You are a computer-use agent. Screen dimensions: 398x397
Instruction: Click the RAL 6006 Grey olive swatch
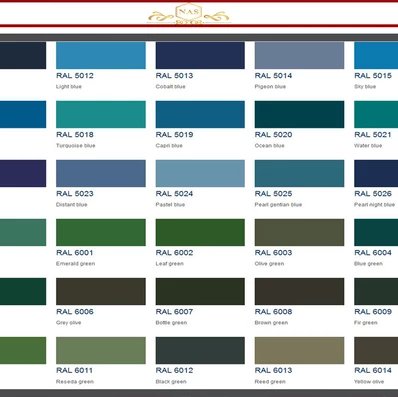click(x=101, y=291)
